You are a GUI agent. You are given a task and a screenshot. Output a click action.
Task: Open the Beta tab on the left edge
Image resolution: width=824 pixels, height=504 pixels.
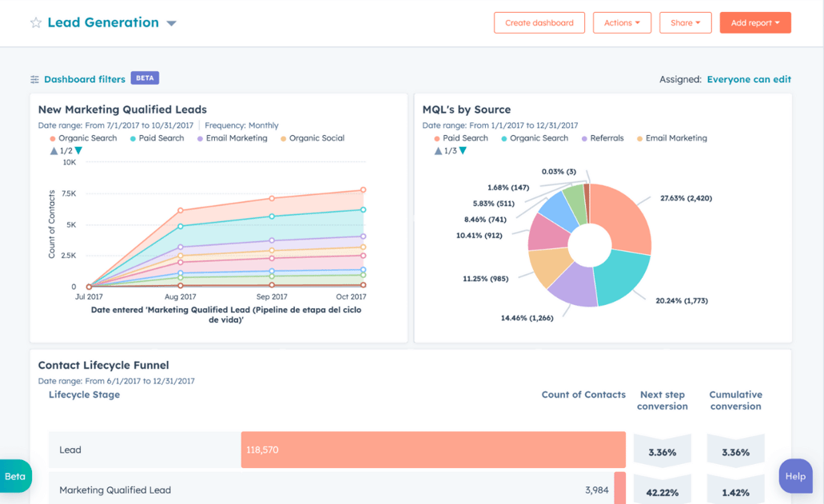14,476
